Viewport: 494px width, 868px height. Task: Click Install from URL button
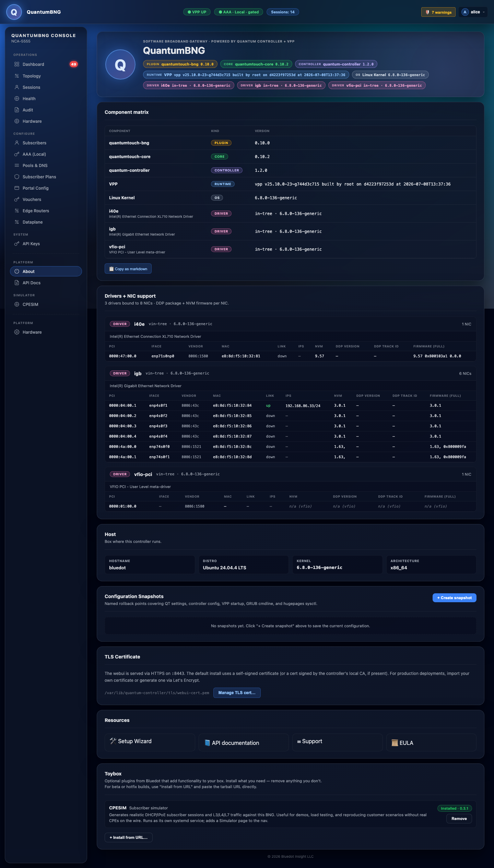point(128,837)
